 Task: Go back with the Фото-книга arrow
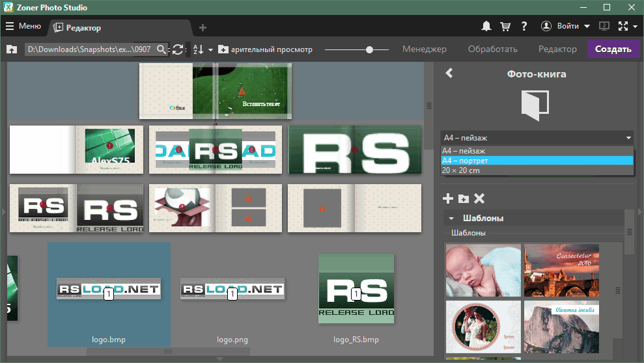click(449, 73)
